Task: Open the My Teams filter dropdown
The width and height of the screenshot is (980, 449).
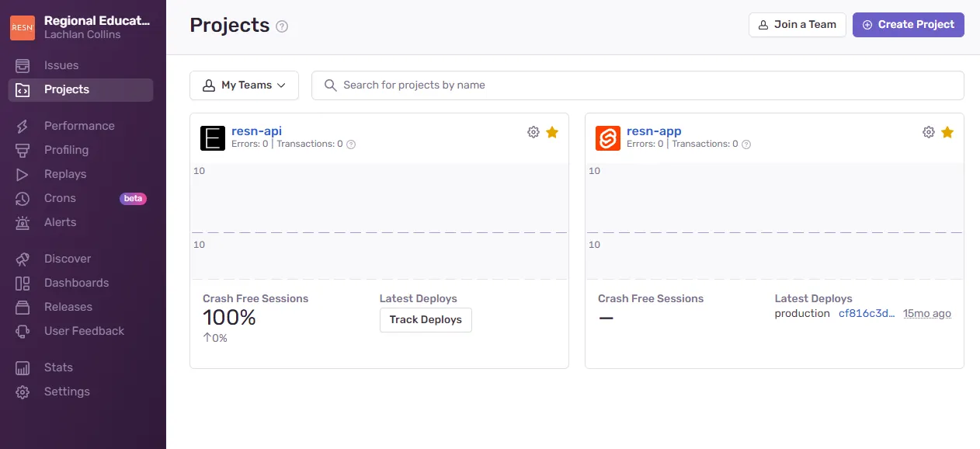Action: pyautogui.click(x=244, y=85)
